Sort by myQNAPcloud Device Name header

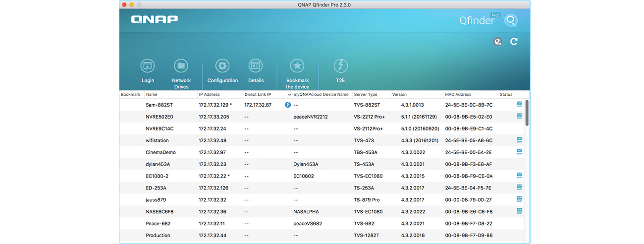coord(322,94)
